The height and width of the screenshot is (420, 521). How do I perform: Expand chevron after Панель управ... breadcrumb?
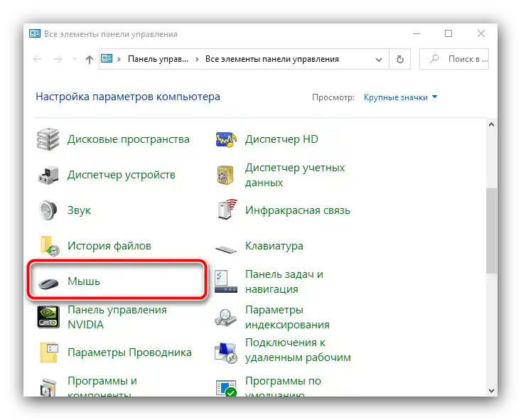[x=197, y=60]
